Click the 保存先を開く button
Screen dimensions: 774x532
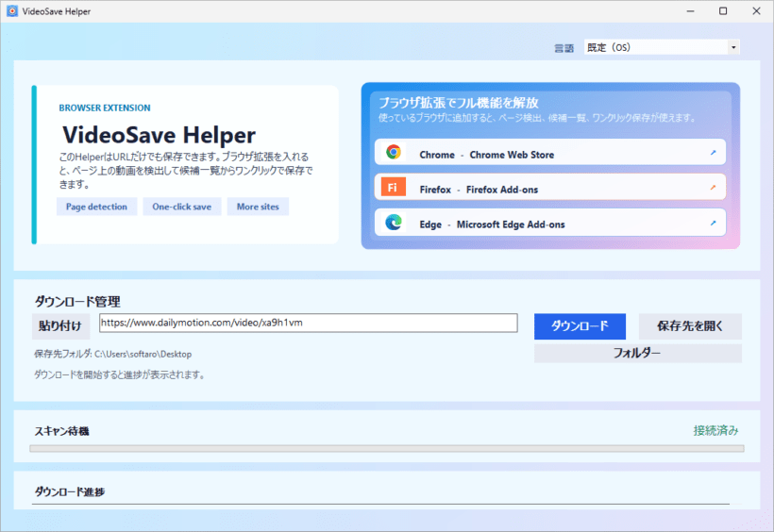point(690,326)
